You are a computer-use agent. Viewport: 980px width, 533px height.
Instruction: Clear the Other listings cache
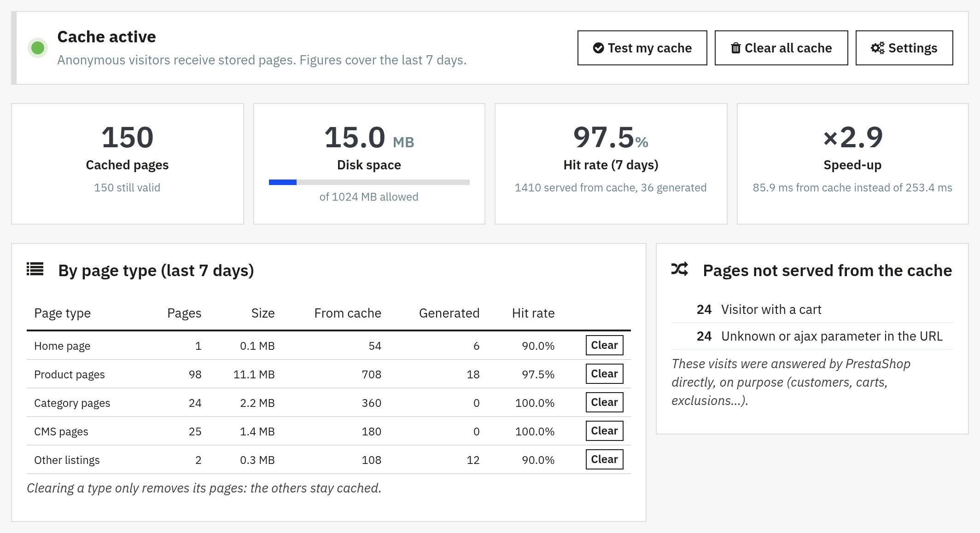coord(604,459)
